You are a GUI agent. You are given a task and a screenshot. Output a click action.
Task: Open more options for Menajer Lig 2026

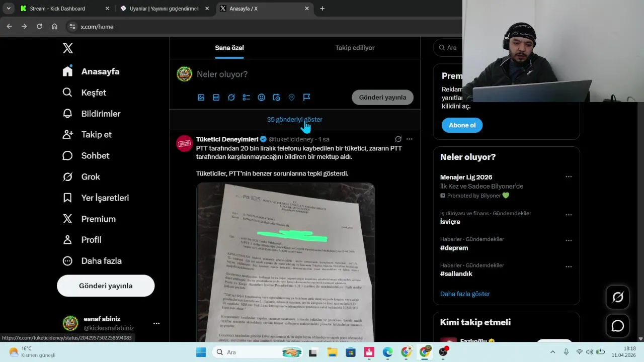(x=569, y=177)
